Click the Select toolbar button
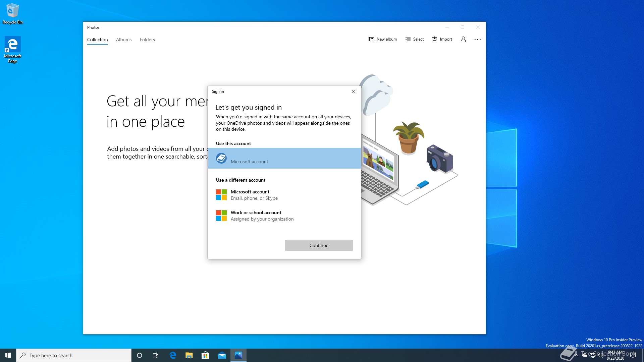Image resolution: width=644 pixels, height=362 pixels. tap(415, 39)
